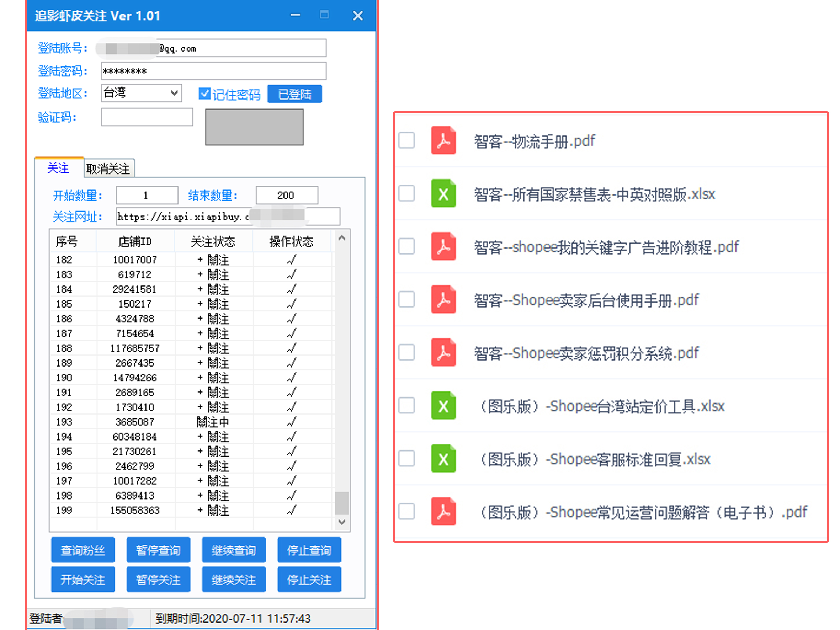Screen dimensions: 840x630
Task: Click the 已登陆 button
Action: pyautogui.click(x=295, y=94)
